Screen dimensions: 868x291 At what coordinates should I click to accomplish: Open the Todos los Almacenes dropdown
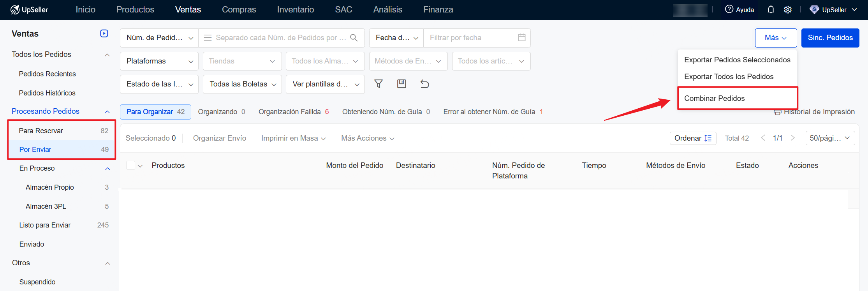click(x=325, y=61)
